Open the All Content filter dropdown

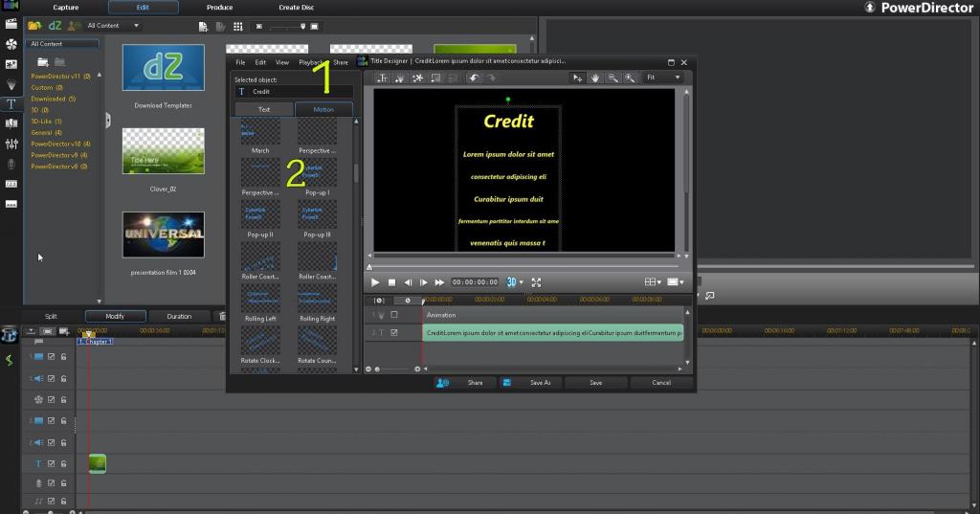[113, 26]
